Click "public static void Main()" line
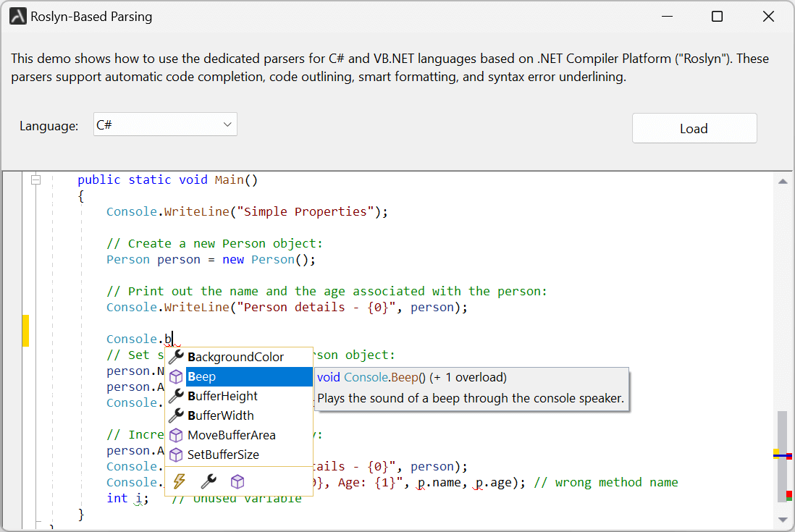Image resolution: width=795 pixels, height=532 pixels. coord(168,180)
